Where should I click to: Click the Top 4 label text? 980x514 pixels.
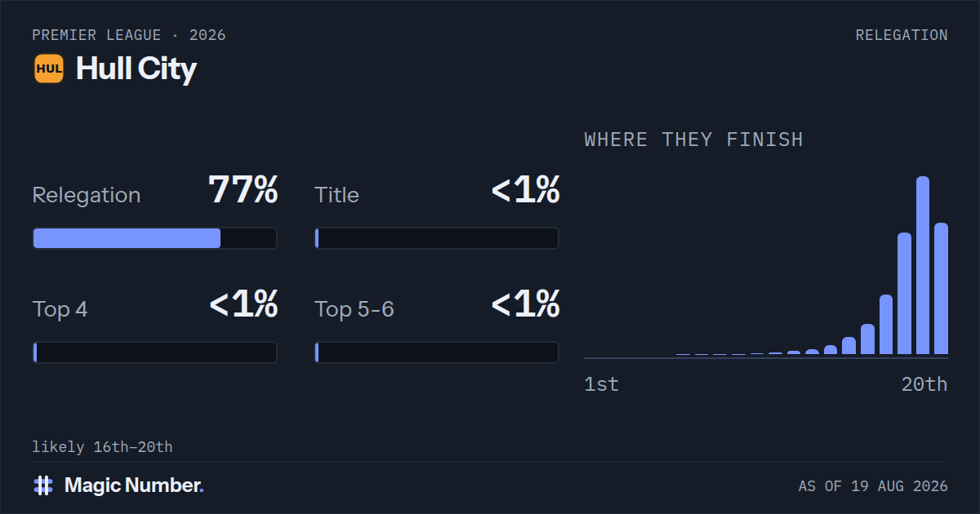60,309
